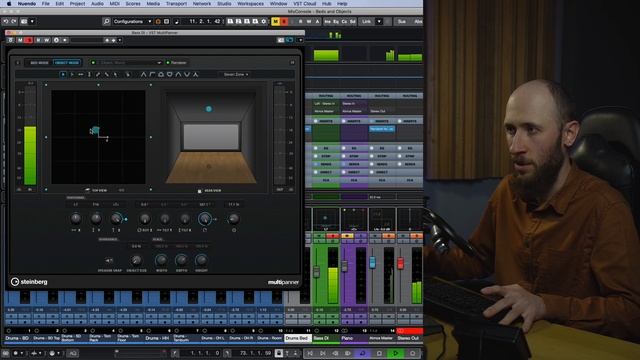Image resolution: width=640 pixels, height=360 pixels.
Task: Select the Atmos Master channel name
Action: (381, 338)
